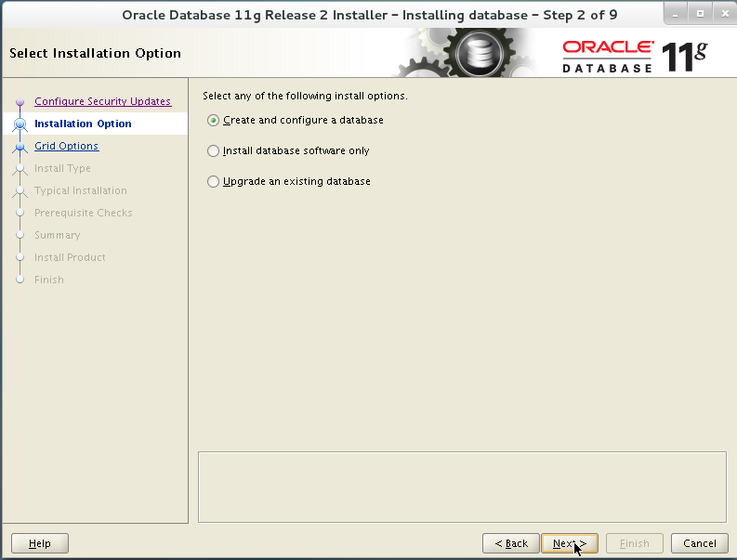Minimize the installer window
The height and width of the screenshot is (560, 737).
(x=676, y=14)
